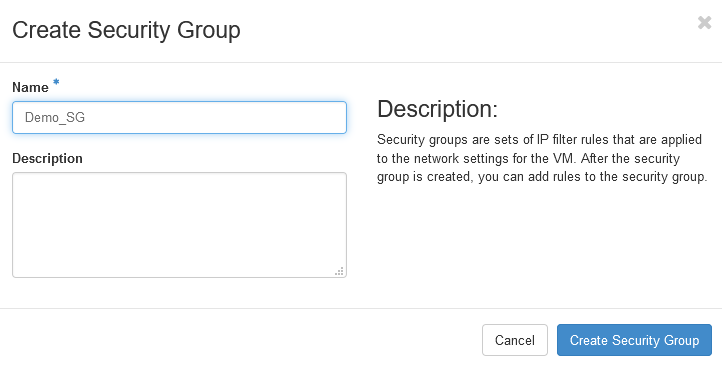
Task: Click the help text line mentioning the VM
Action: [528, 159]
